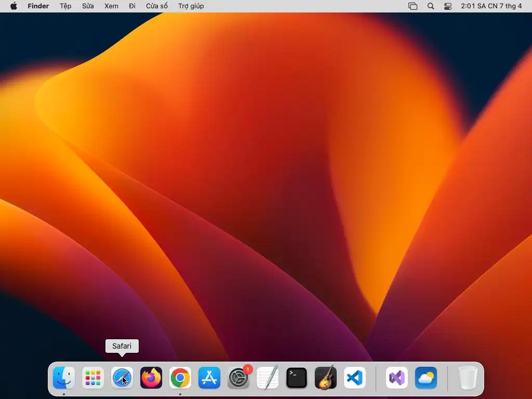Open Launchpad in the Dock
Screen dimensions: 532x399
(x=93, y=378)
